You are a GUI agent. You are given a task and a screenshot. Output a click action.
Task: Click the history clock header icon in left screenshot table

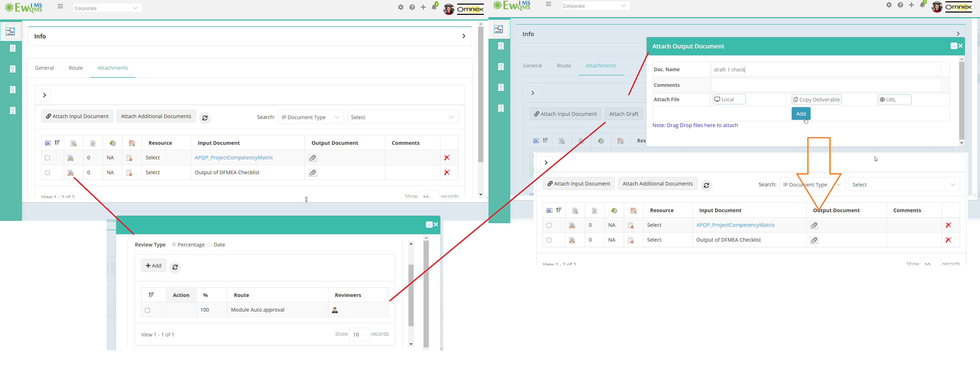coord(112,143)
